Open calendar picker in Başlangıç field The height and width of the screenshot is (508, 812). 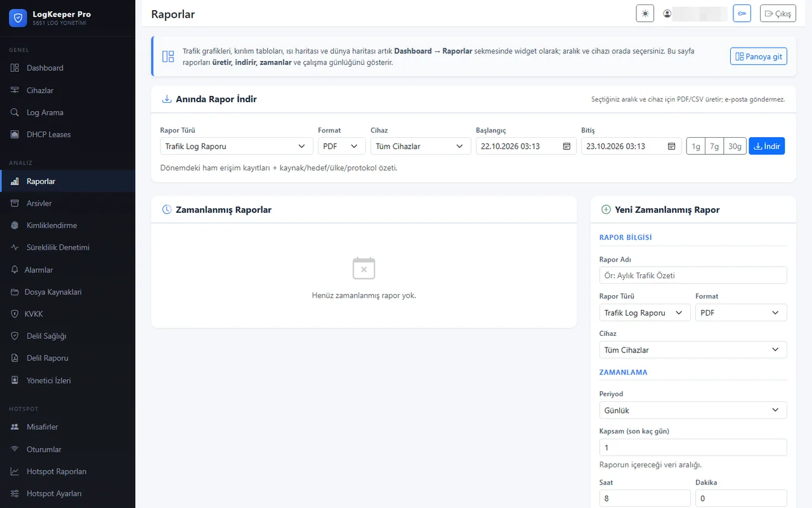pyautogui.click(x=566, y=146)
